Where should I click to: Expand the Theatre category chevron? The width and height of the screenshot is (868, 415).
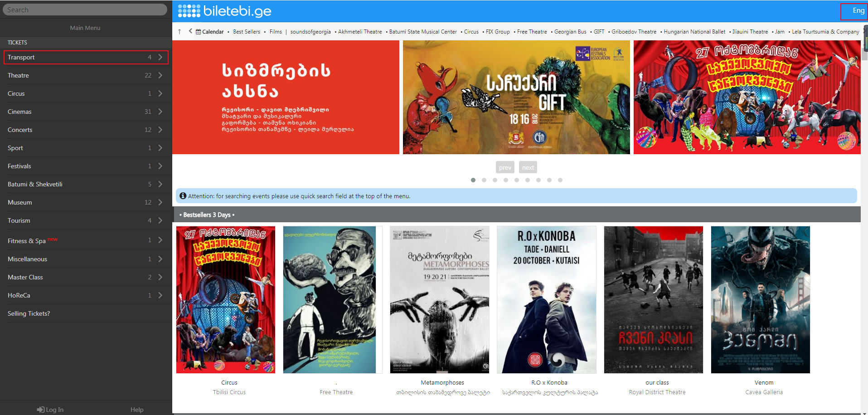(160, 75)
